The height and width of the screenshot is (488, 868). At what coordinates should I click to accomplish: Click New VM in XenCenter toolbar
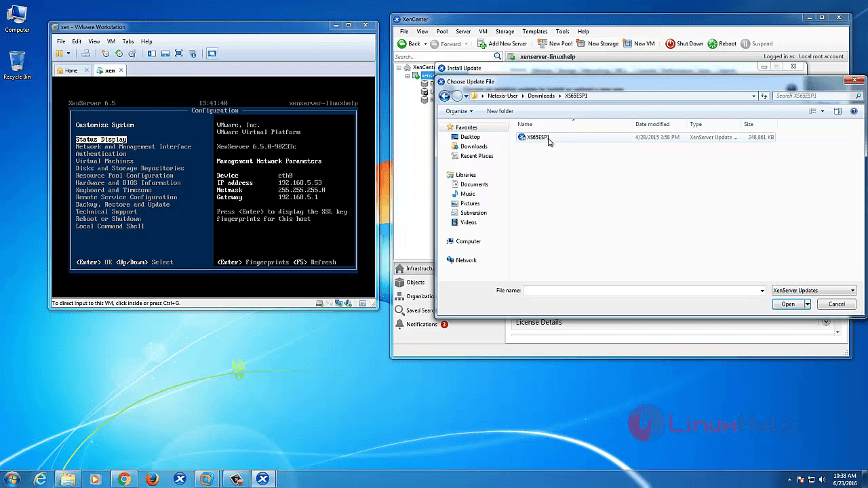coord(639,43)
